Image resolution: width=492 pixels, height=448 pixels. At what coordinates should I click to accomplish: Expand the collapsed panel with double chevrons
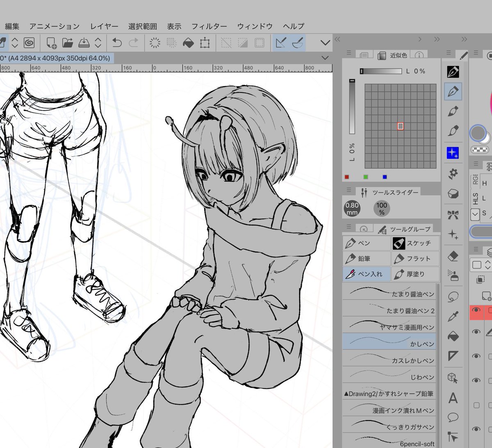coord(437,39)
